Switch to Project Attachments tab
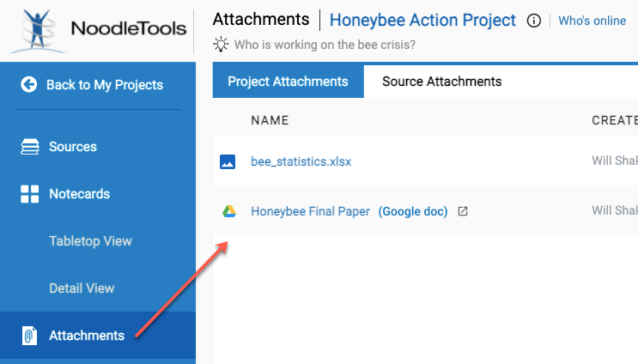638x364 pixels. point(288,82)
